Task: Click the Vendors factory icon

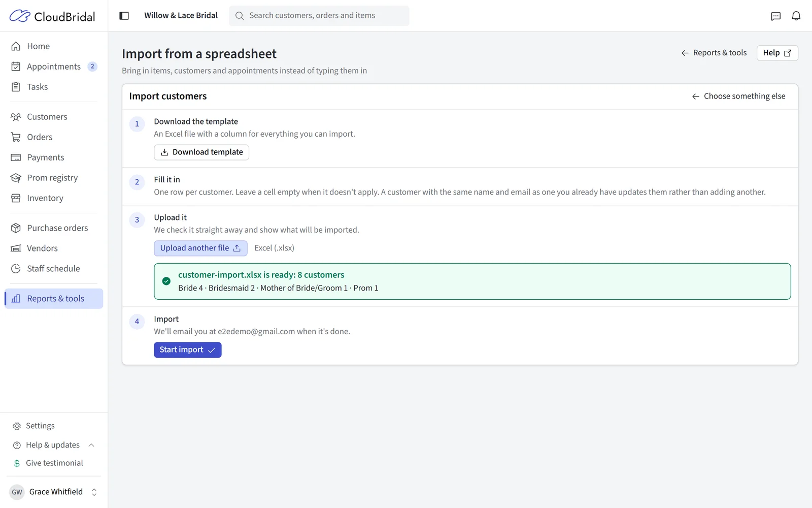Action: [x=16, y=248]
